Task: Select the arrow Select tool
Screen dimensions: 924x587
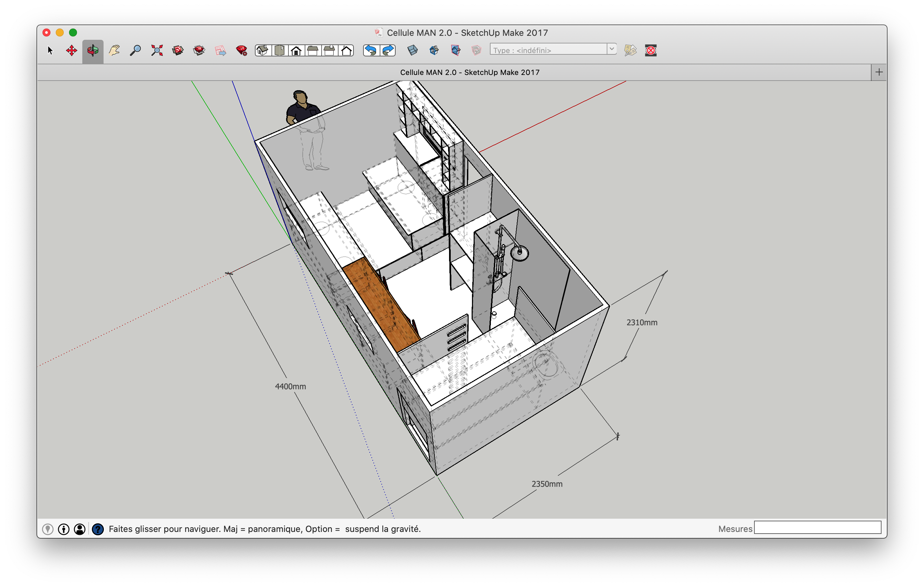Action: point(50,50)
